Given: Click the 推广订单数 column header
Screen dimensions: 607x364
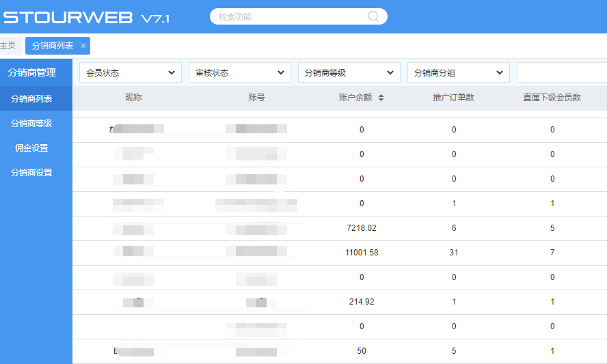Looking at the screenshot, I should pyautogui.click(x=454, y=98).
